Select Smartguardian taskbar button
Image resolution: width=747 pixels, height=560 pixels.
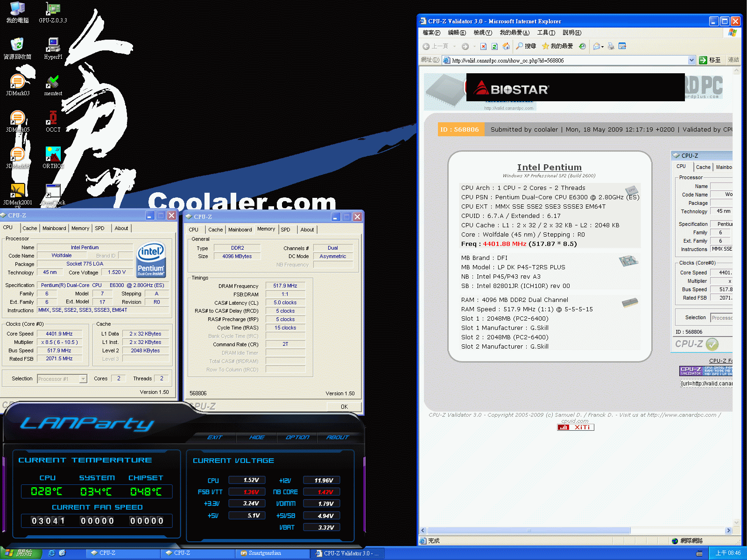(273, 553)
